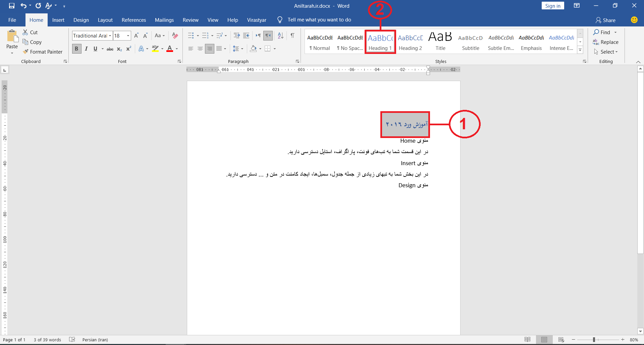Open Change Case dropdown

coord(160,36)
